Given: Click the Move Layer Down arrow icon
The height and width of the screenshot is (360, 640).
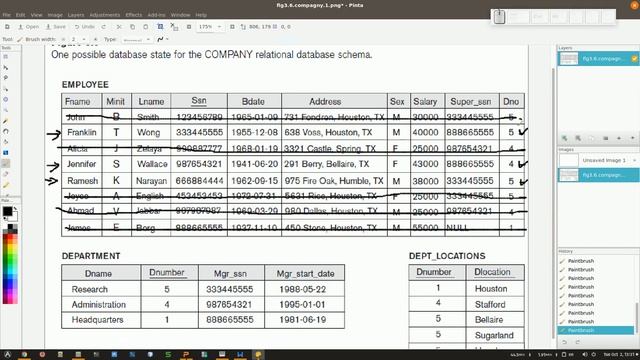Looking at the screenshot, I should [x=632, y=138].
